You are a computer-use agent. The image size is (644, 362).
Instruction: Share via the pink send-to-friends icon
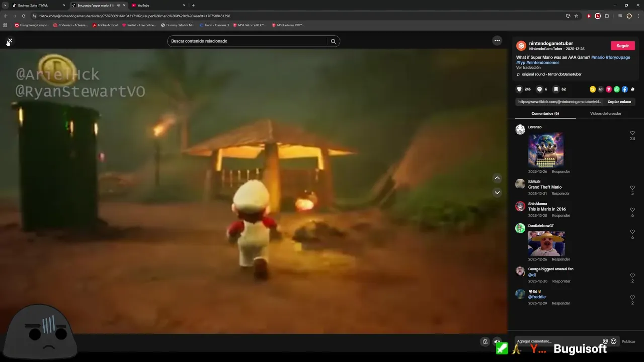[x=609, y=89]
